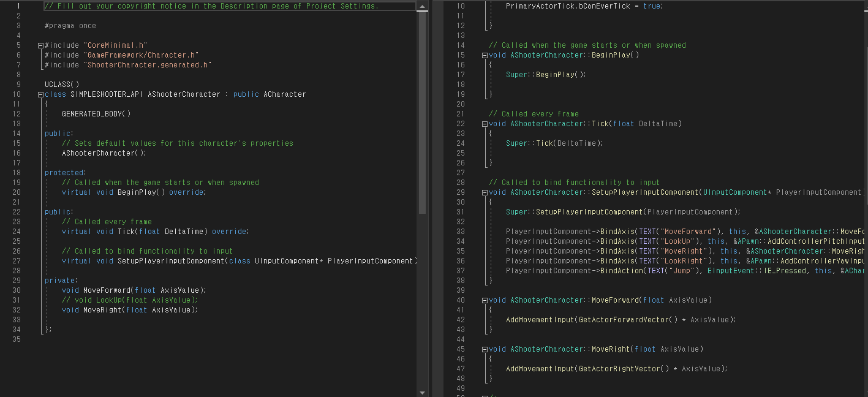Click the ACharacter base class name

(285, 94)
